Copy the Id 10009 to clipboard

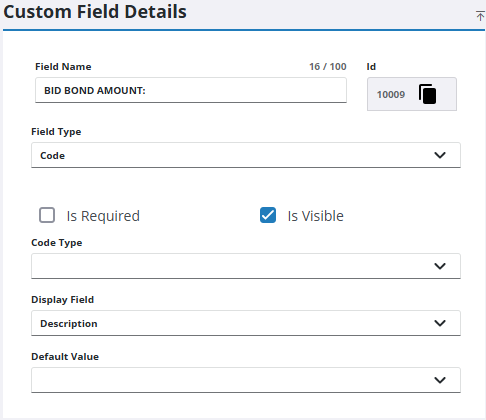tap(427, 94)
